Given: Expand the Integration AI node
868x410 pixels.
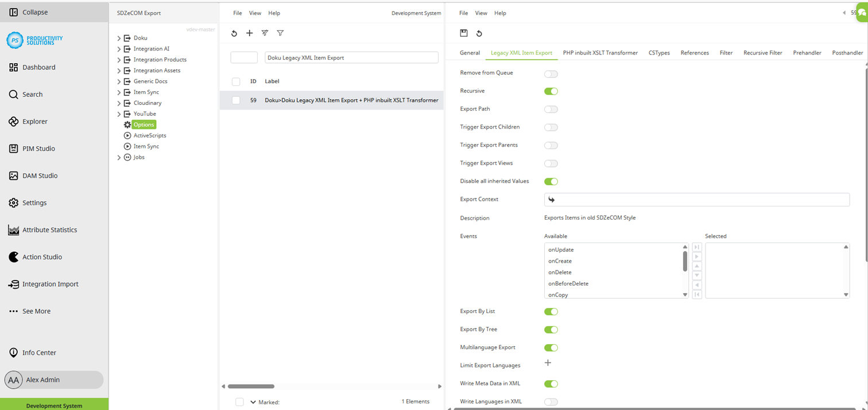Looking at the screenshot, I should click(x=119, y=49).
